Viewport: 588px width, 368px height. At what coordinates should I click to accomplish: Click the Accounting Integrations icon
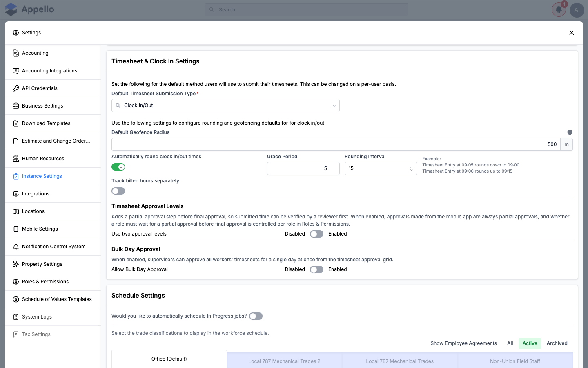pos(16,71)
